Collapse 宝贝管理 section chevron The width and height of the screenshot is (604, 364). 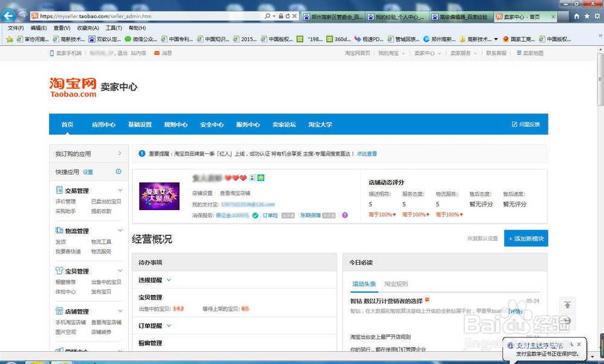pyautogui.click(x=120, y=270)
